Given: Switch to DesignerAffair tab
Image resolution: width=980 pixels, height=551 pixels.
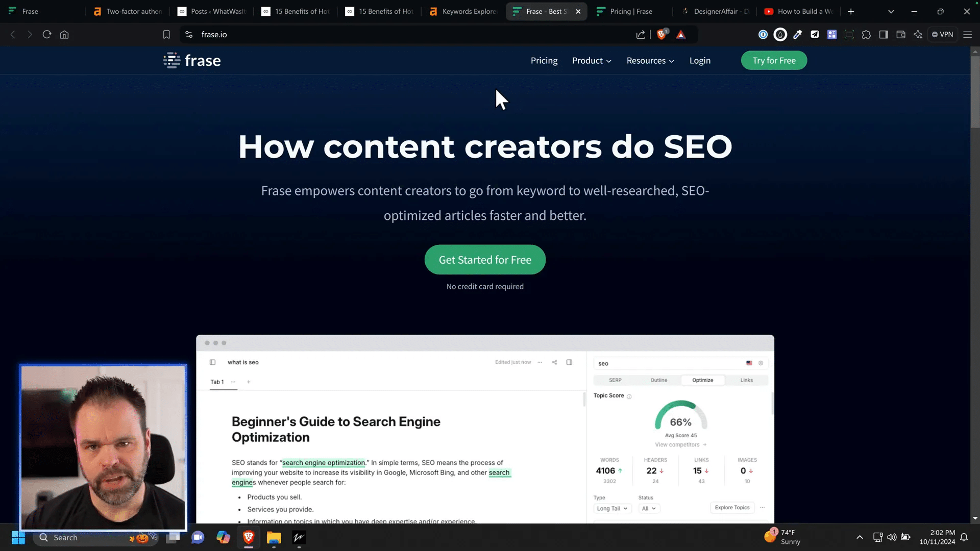Looking at the screenshot, I should (x=715, y=11).
